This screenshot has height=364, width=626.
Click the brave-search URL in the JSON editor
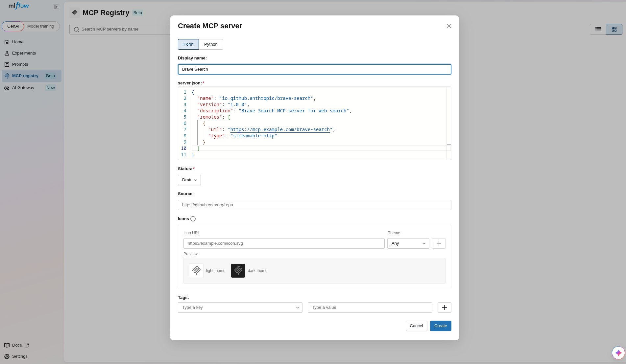(x=280, y=130)
